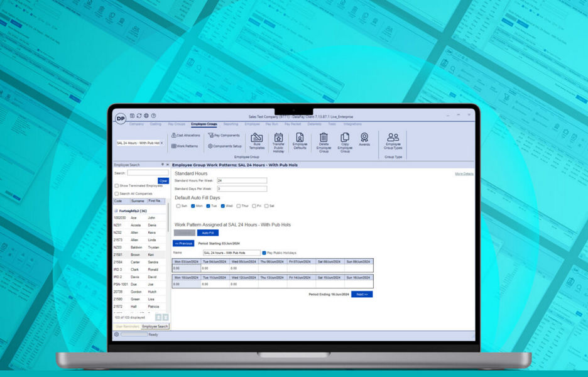Viewport: 588px width, 377px height.
Task: Open the More Details link
Action: pyautogui.click(x=464, y=173)
